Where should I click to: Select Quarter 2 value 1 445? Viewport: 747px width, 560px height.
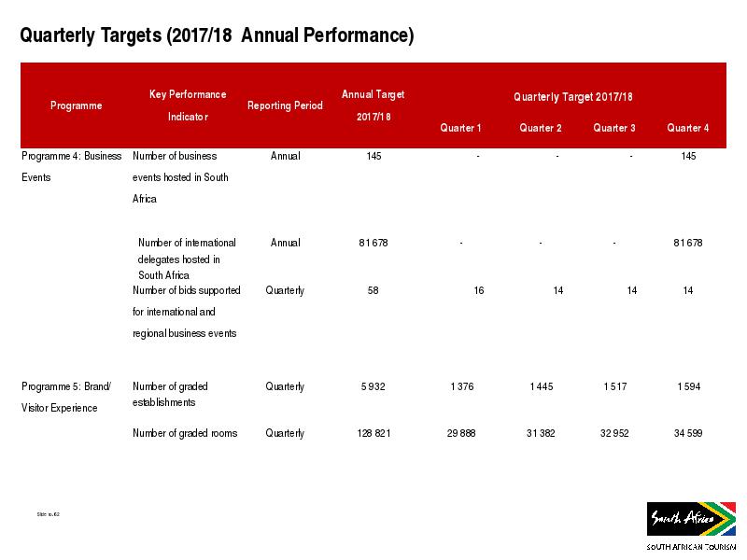tap(542, 386)
